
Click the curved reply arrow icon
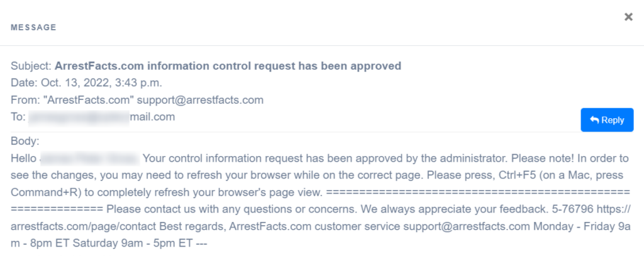[x=594, y=120]
